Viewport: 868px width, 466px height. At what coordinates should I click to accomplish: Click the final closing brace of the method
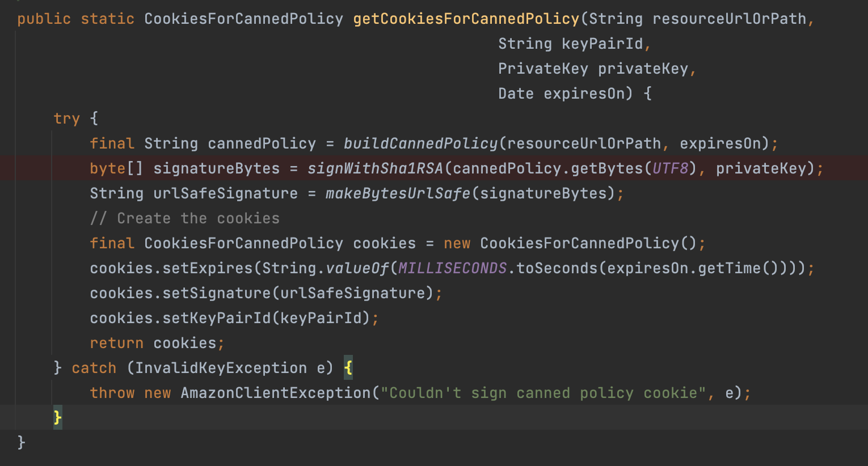22,442
